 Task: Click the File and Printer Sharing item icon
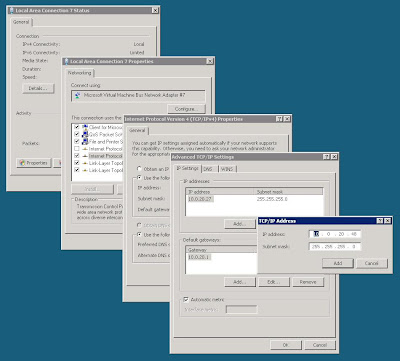tap(85, 142)
